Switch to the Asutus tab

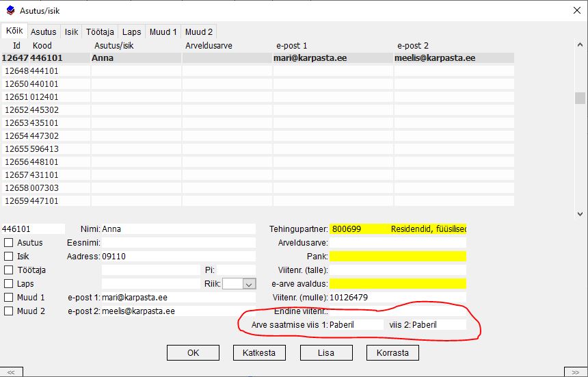coord(44,31)
